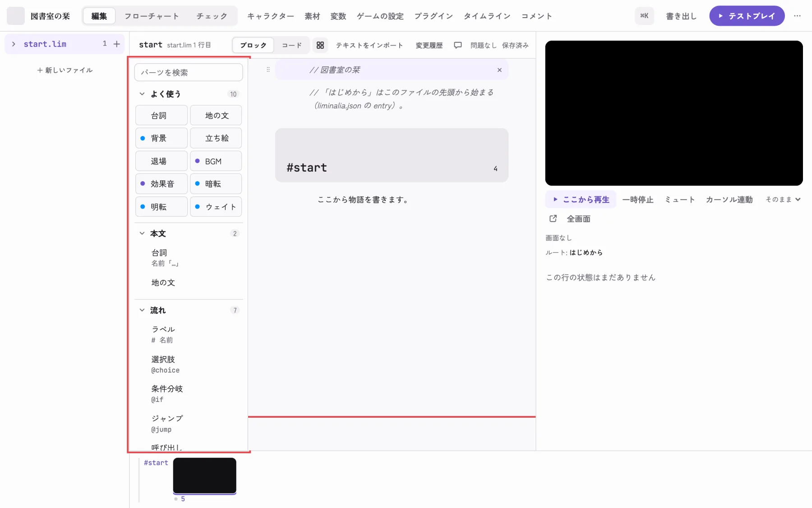This screenshot has width=812, height=508.
Task: Click ＋新しいファイル to add a file
Action: pyautogui.click(x=65, y=70)
